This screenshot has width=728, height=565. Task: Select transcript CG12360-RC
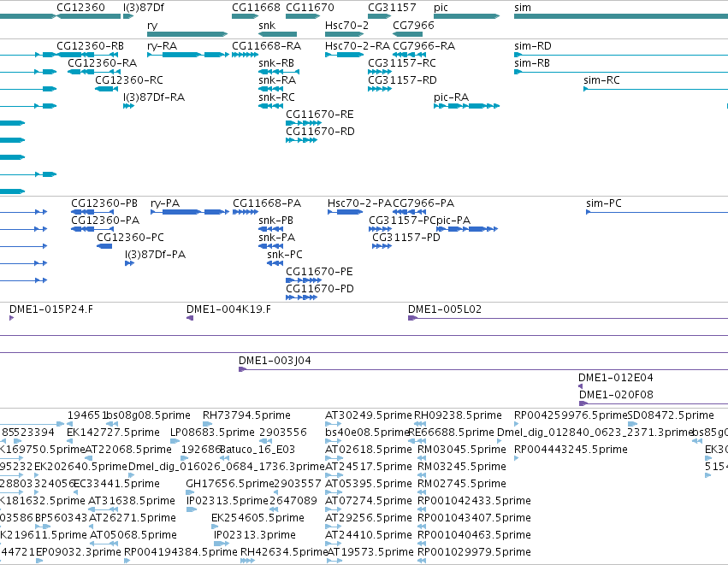point(106,89)
